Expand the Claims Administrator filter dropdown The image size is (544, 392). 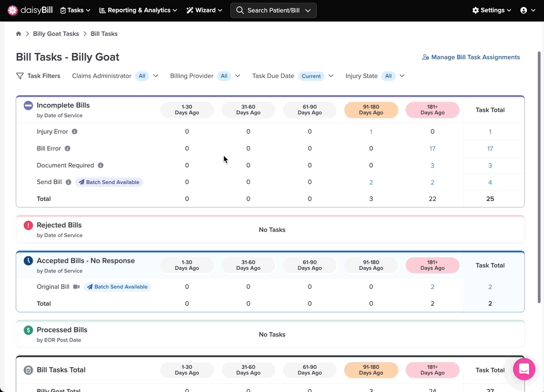click(x=156, y=76)
